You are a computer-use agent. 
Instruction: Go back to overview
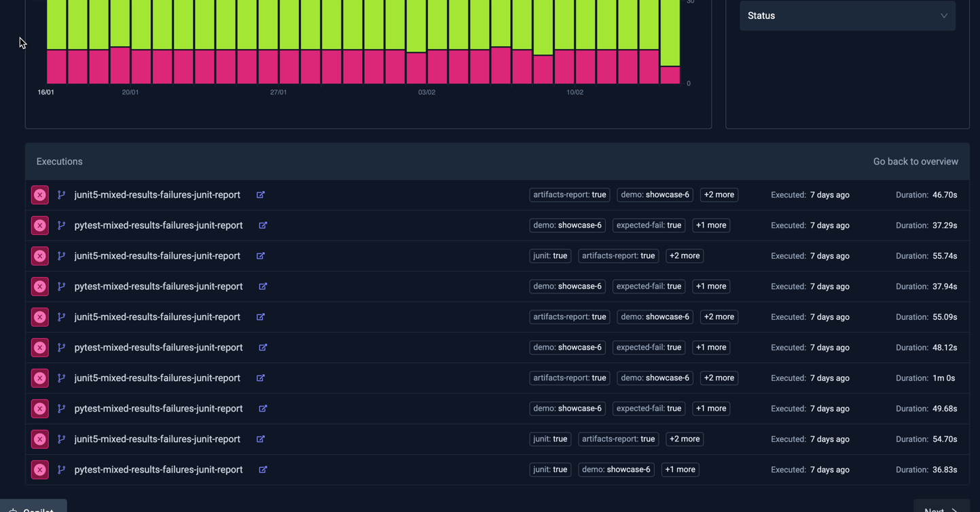pos(915,162)
